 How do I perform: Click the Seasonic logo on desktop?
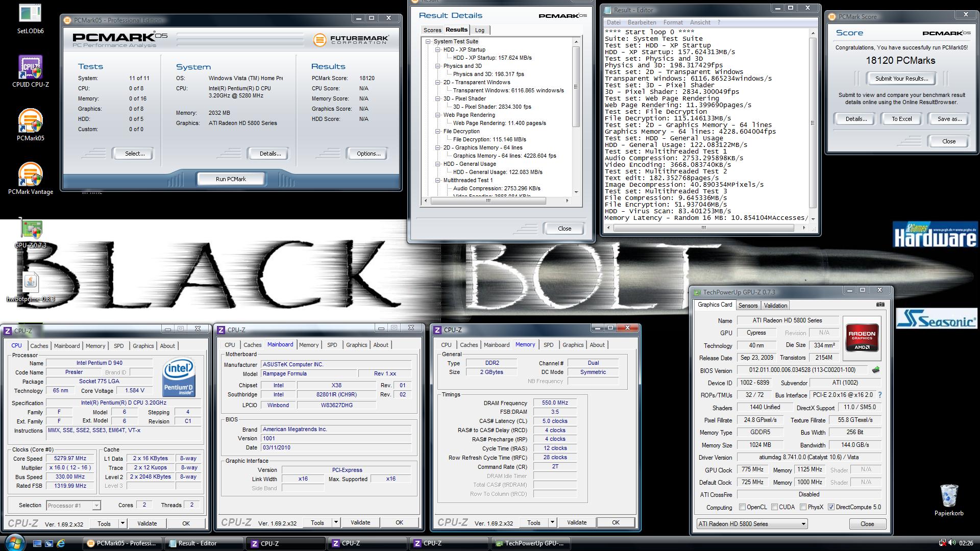(x=936, y=319)
